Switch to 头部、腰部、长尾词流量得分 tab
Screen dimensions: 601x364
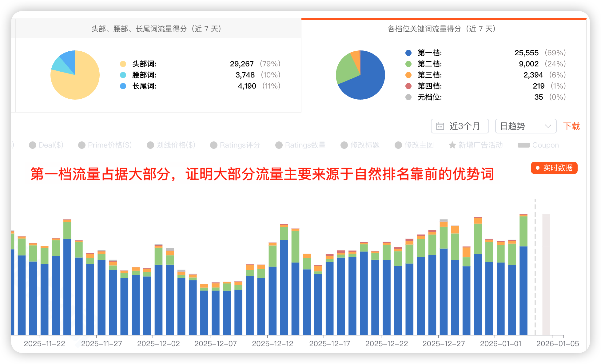[x=156, y=29]
